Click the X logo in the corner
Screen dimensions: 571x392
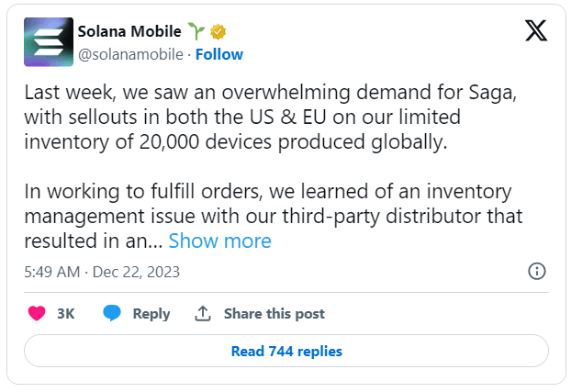536,30
